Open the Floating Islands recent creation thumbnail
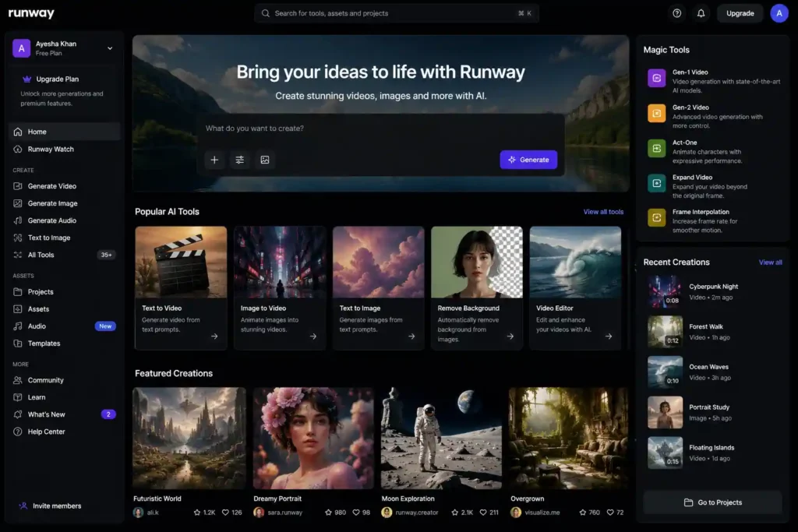 pyautogui.click(x=665, y=453)
